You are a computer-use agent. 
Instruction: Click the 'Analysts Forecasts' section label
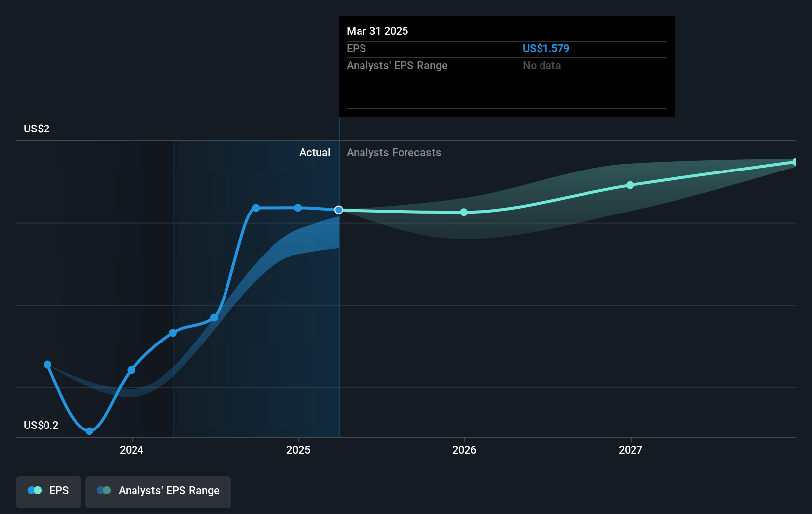click(394, 152)
